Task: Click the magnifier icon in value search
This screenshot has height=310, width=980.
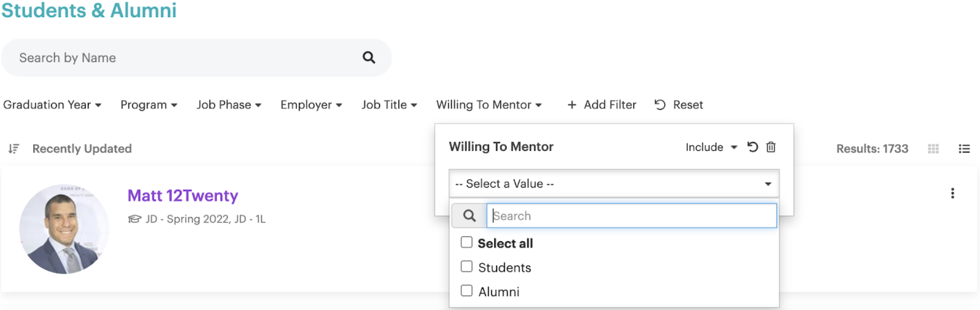Action: (469, 215)
